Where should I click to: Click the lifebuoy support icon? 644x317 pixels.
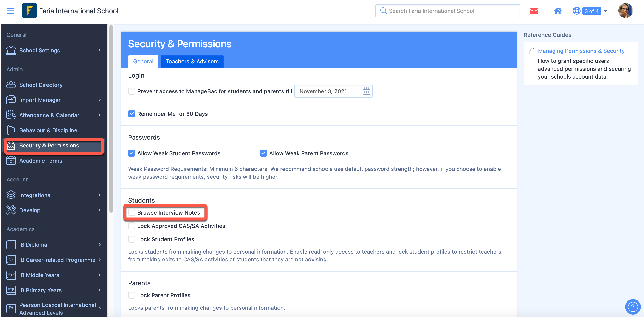576,11
